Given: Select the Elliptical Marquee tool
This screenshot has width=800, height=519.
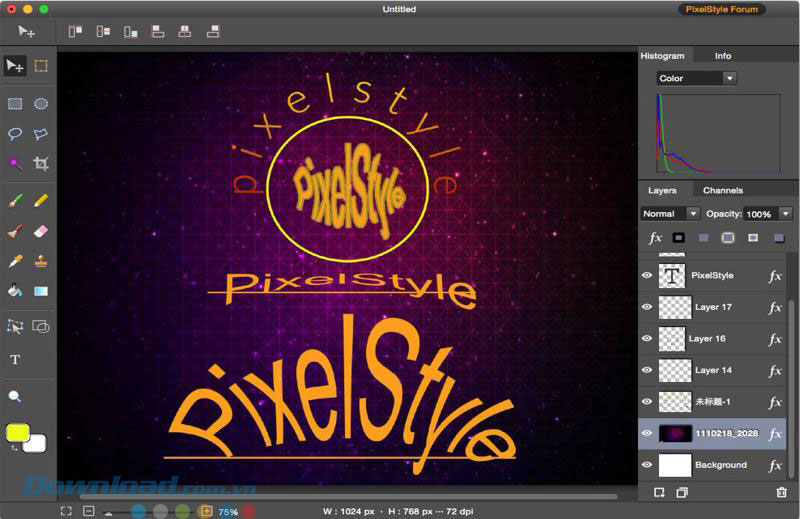Looking at the screenshot, I should [41, 103].
